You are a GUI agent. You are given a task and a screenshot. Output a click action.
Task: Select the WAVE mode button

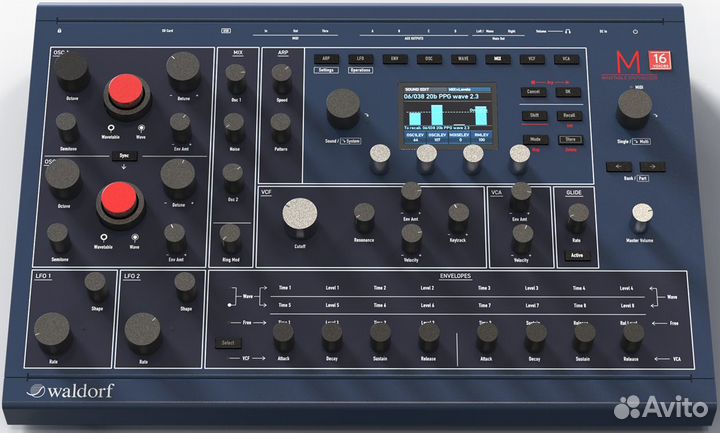(463, 59)
